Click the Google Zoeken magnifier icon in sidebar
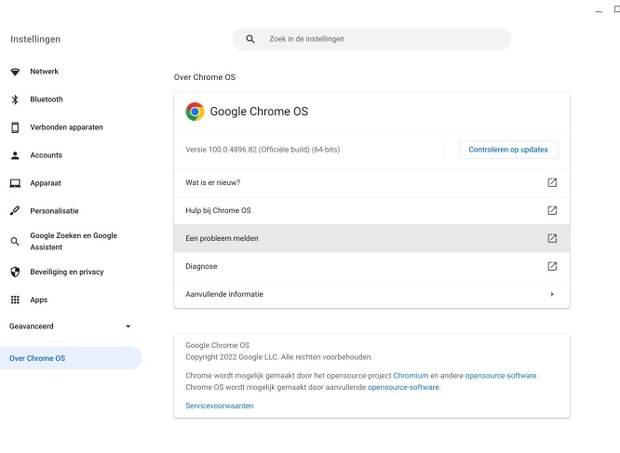Screen dimensions: 620x453 pyautogui.click(x=15, y=241)
